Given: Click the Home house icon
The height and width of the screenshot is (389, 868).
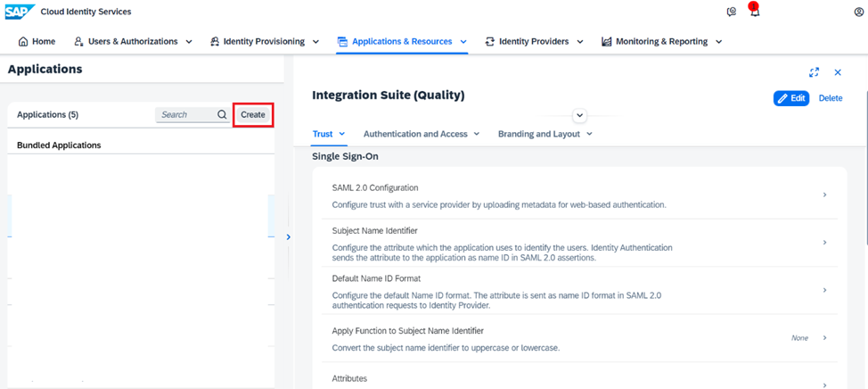Looking at the screenshot, I should (x=23, y=42).
